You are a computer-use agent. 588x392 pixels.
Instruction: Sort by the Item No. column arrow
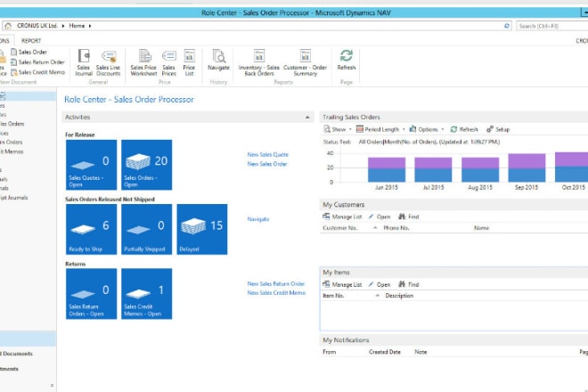click(x=378, y=296)
